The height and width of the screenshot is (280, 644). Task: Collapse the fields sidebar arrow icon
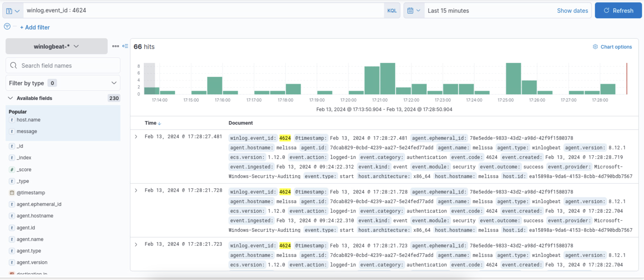[x=125, y=46]
